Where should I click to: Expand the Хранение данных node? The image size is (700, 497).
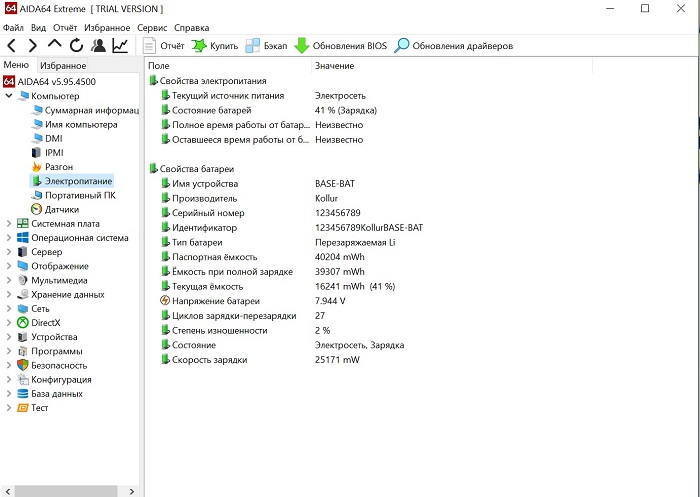tap(8, 295)
